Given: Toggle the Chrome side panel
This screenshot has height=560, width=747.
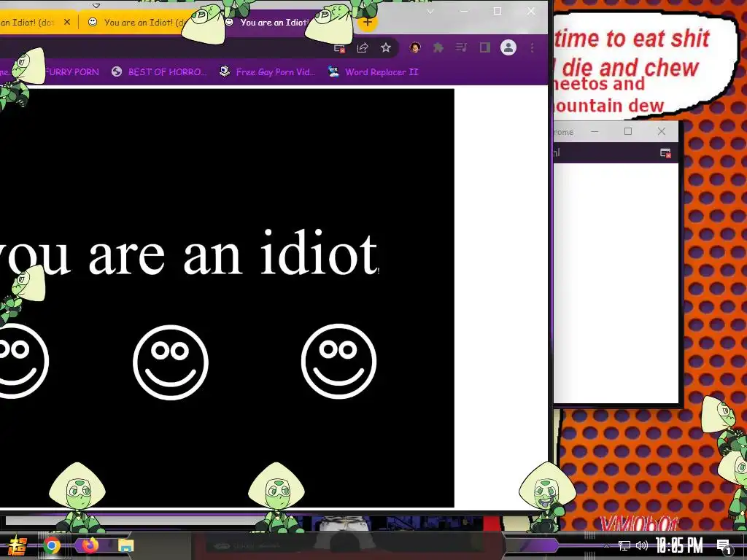Looking at the screenshot, I should click(x=485, y=47).
